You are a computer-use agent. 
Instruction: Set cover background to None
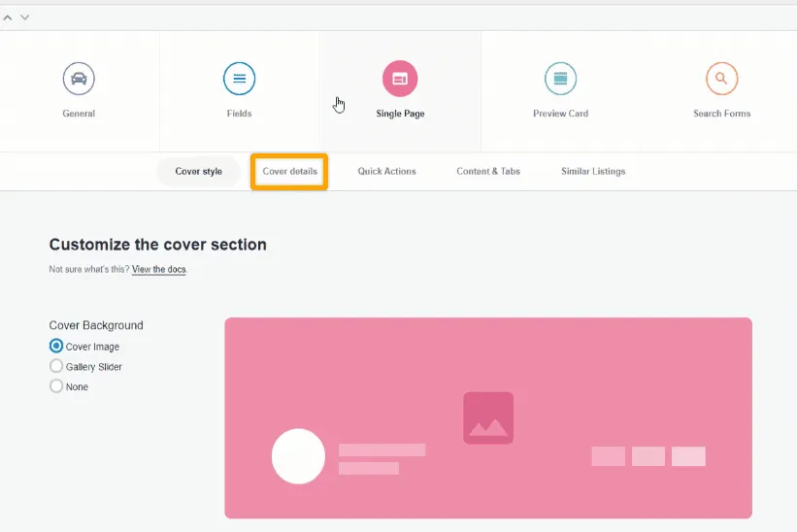pos(56,386)
